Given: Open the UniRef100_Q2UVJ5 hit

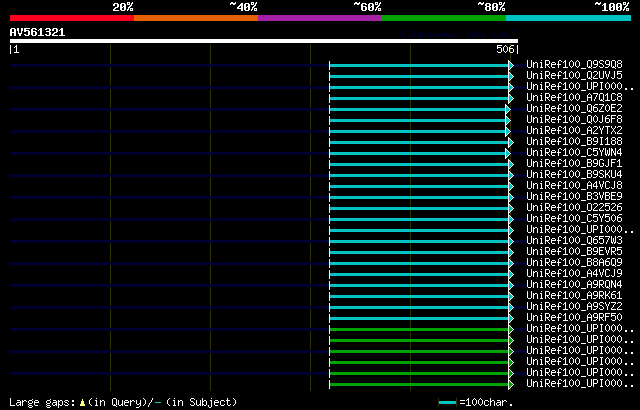Looking at the screenshot, I should coord(574,75).
